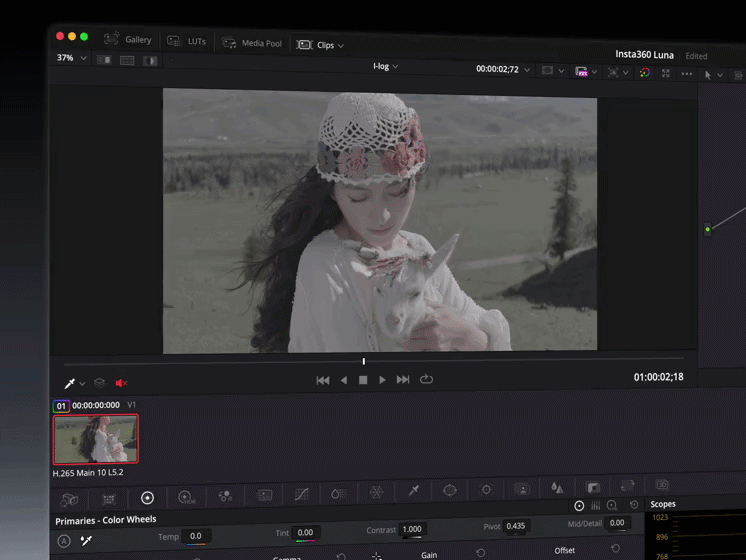Switch to color wheels mode circle icon
The image size is (746, 560).
pos(579,506)
